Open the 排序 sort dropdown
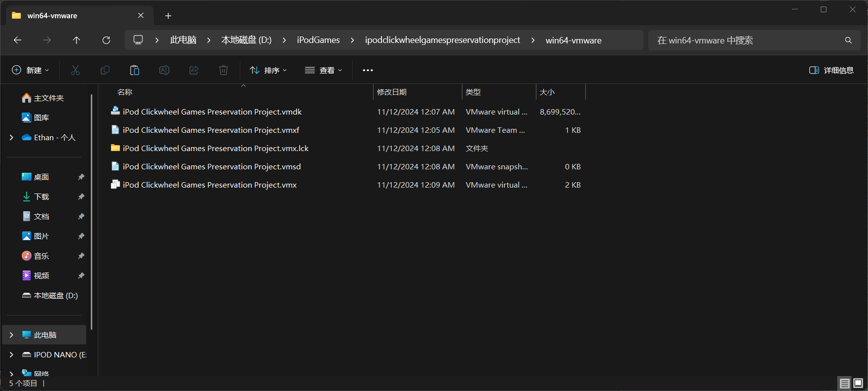This screenshot has width=868, height=391. pos(268,70)
